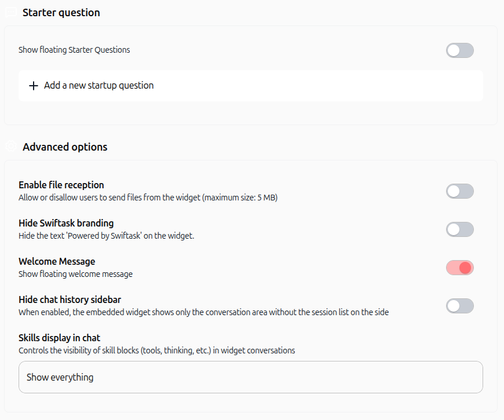Open the Show everything skills display dropdown

pos(251,377)
